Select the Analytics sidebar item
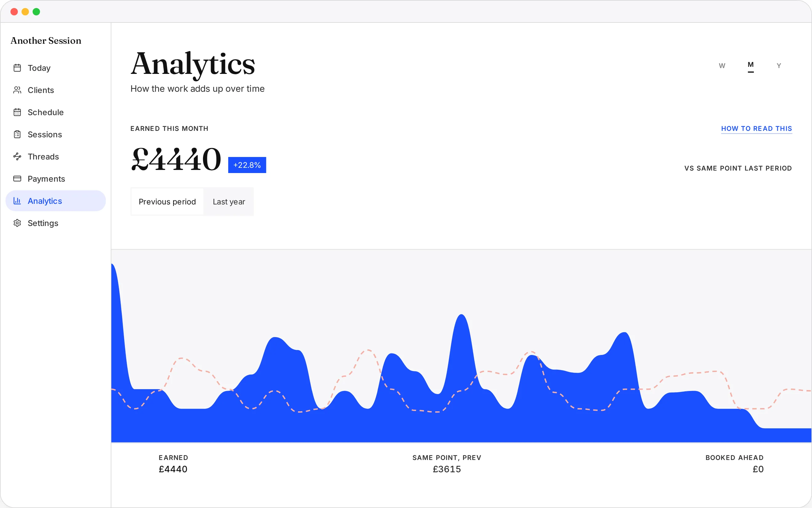The width and height of the screenshot is (812, 508). pyautogui.click(x=56, y=201)
